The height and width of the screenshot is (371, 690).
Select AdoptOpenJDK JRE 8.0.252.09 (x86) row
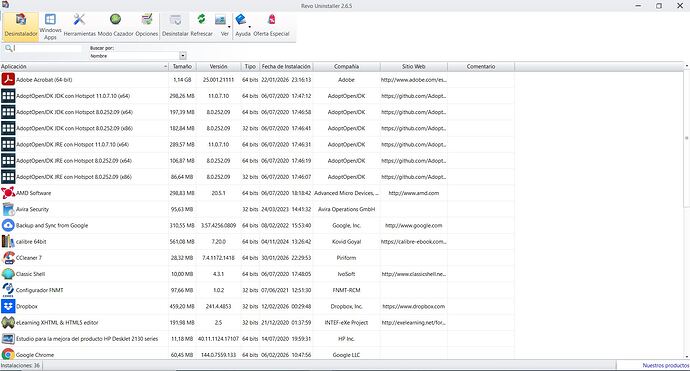(x=257, y=177)
